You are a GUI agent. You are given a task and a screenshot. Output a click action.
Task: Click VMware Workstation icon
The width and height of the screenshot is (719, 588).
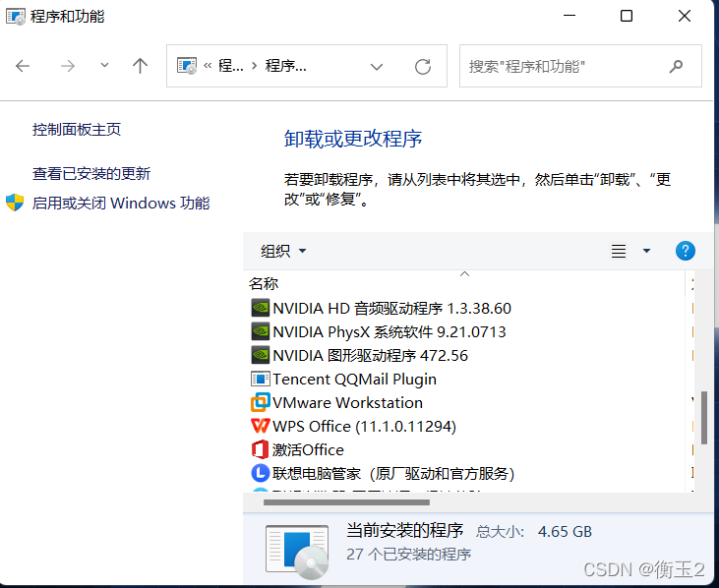coord(260,402)
